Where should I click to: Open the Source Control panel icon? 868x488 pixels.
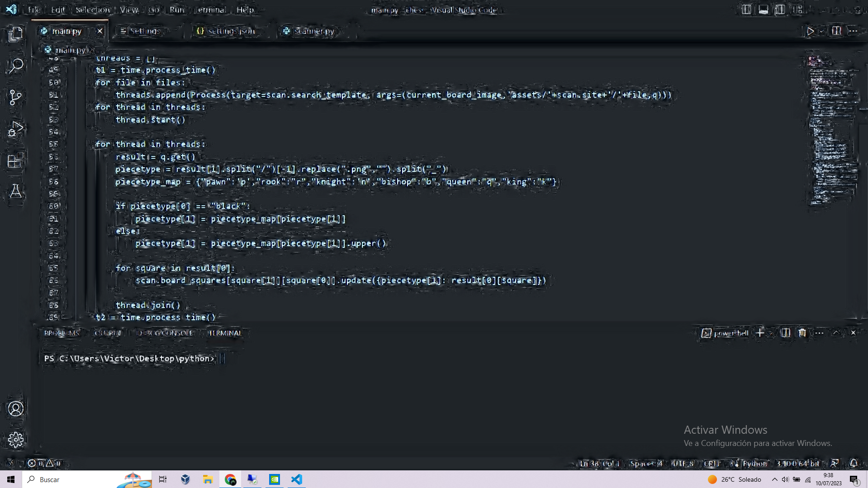coord(16,97)
